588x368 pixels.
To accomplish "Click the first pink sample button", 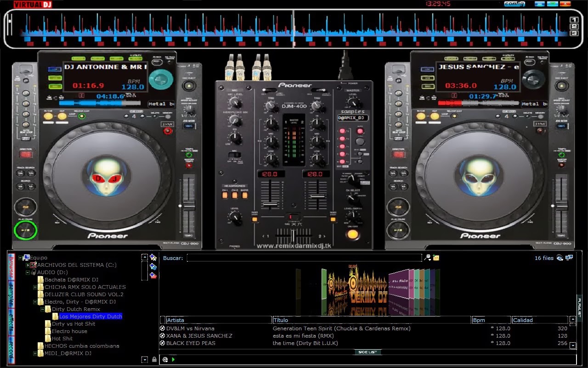I will click(x=341, y=132).
